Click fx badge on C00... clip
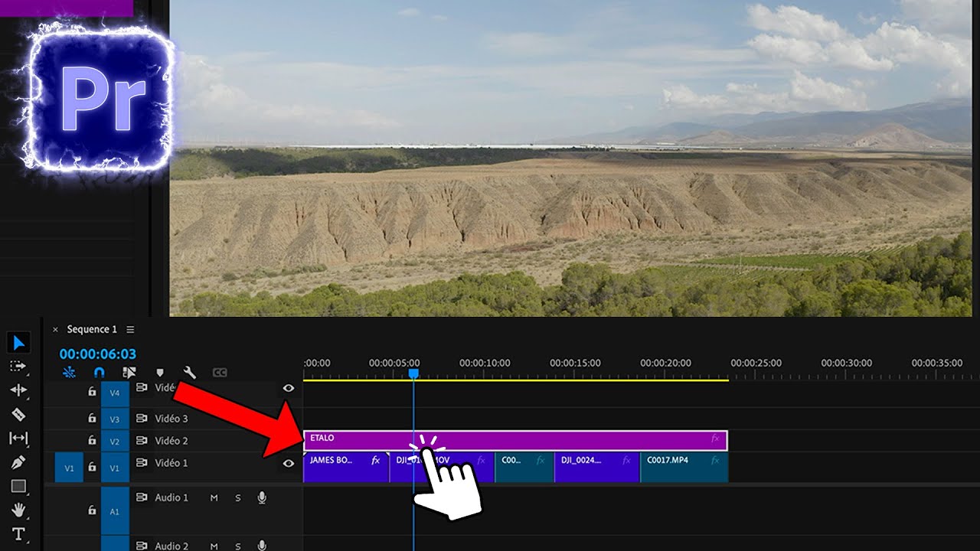980x551 pixels. (541, 461)
